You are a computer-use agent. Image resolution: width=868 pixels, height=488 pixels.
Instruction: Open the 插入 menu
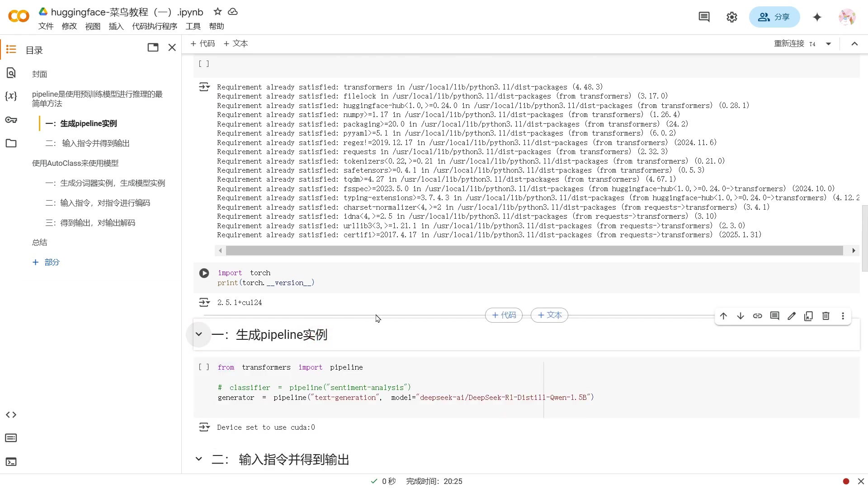pos(116,26)
